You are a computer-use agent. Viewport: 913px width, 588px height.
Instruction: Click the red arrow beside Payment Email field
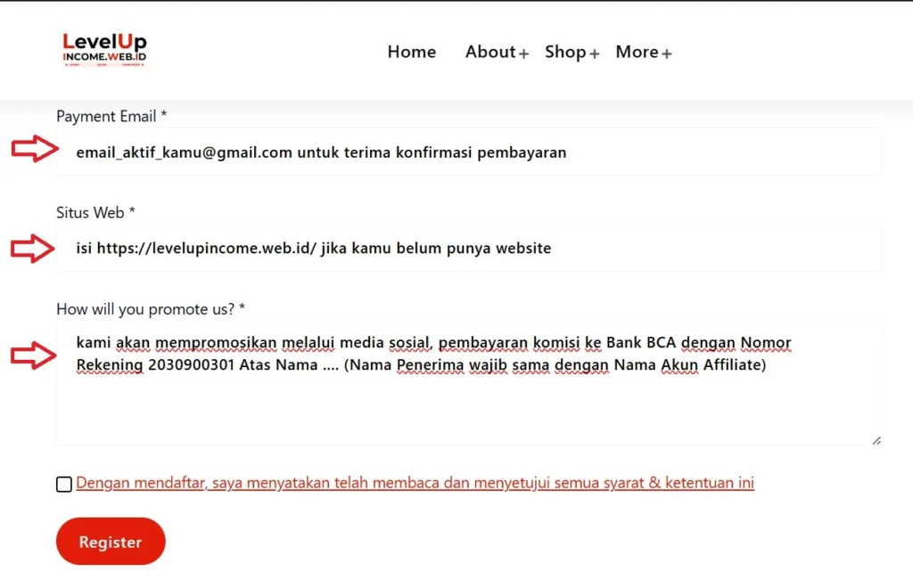coord(32,150)
